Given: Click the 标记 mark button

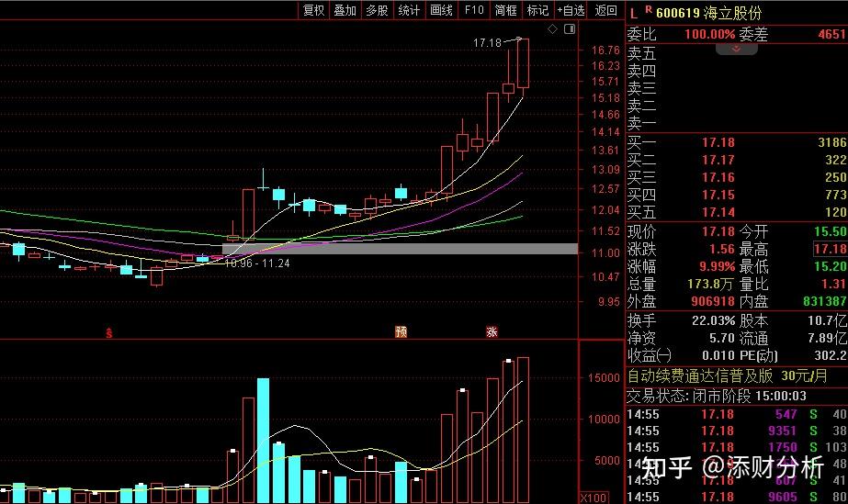Looking at the screenshot, I should click(x=537, y=10).
